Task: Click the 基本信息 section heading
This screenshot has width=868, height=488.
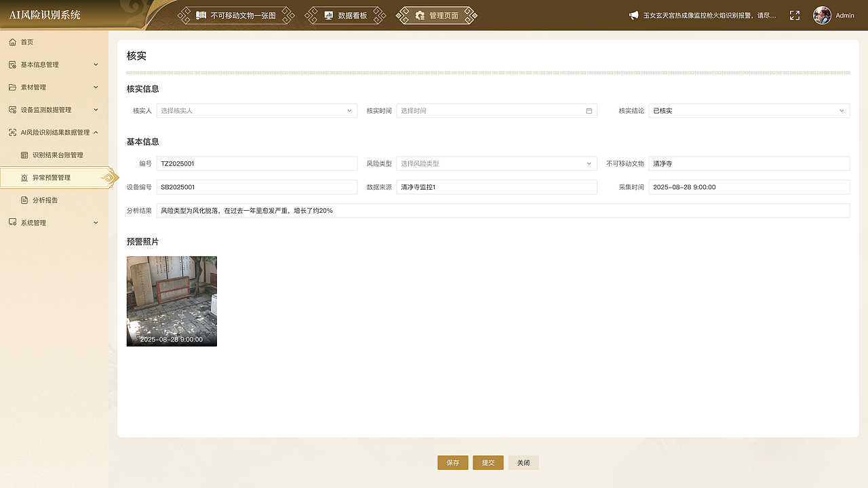Action: (x=142, y=142)
